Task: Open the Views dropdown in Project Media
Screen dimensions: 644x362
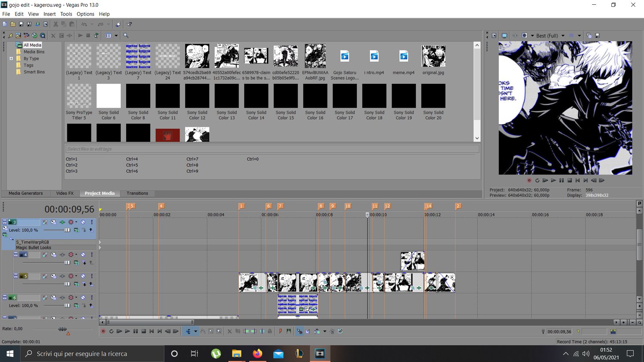Action: (116, 36)
